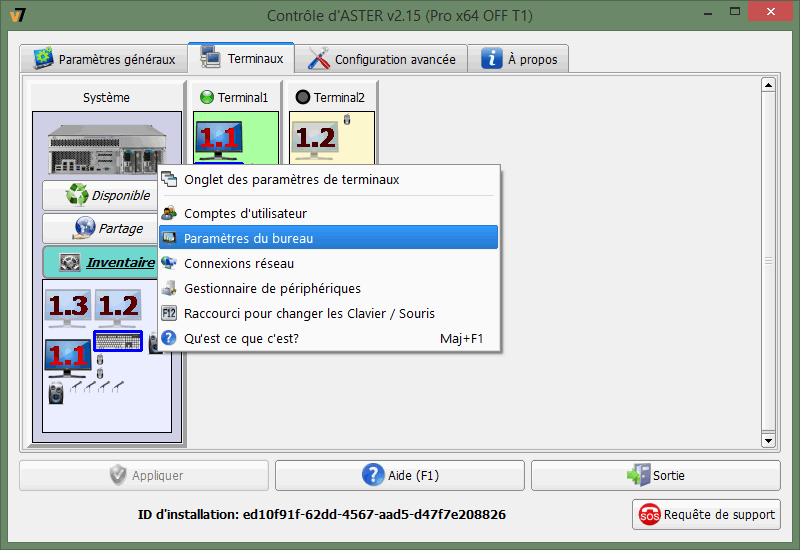The height and width of the screenshot is (550, 800).
Task: Open Aide (F1)
Action: [399, 476]
